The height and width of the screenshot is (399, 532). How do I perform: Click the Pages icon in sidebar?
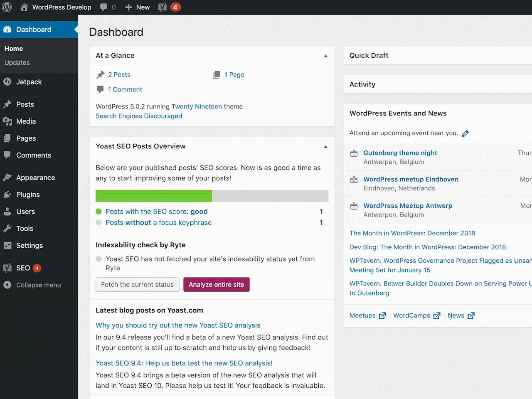(x=7, y=138)
